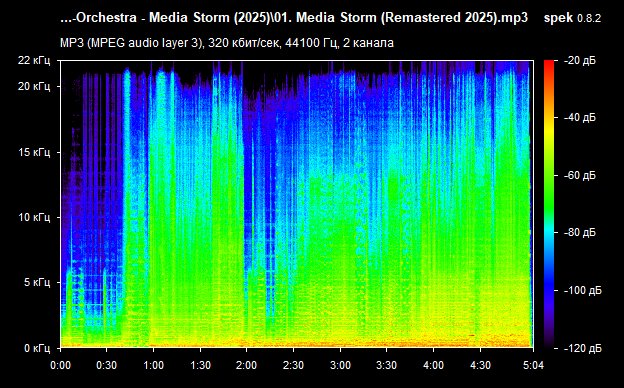This screenshot has height=388, width=624.
Task: Click the 5:04 end time label
Action: click(533, 365)
